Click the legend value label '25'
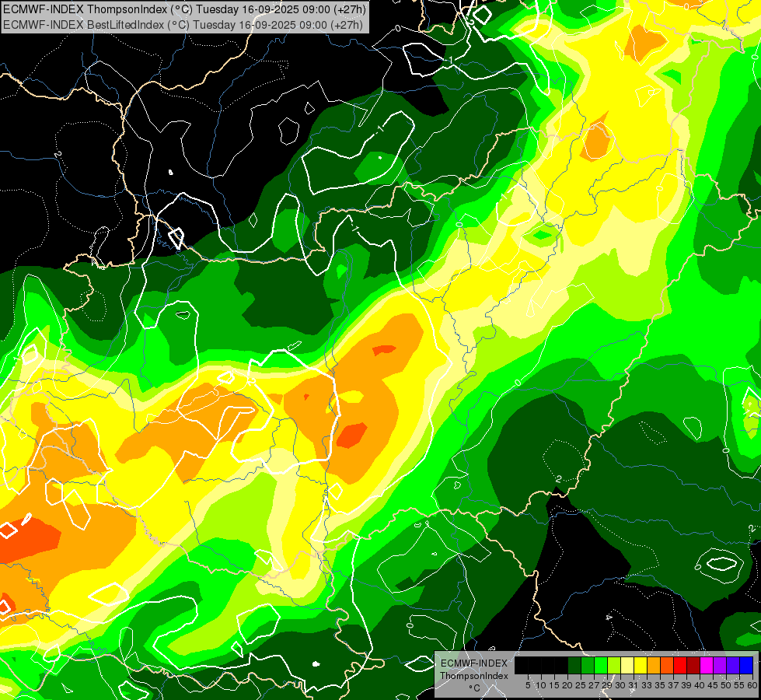Screen dimensions: 761x700 point(581,685)
